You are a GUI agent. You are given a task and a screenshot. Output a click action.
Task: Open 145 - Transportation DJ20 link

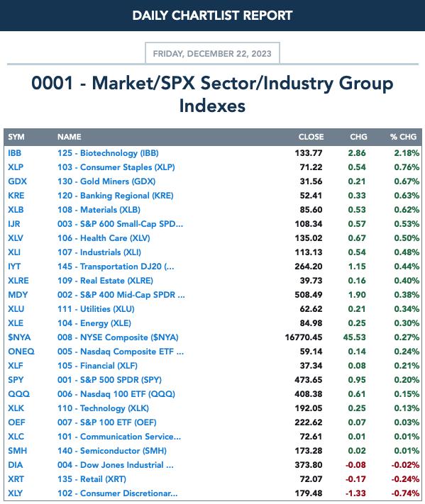click(x=116, y=267)
